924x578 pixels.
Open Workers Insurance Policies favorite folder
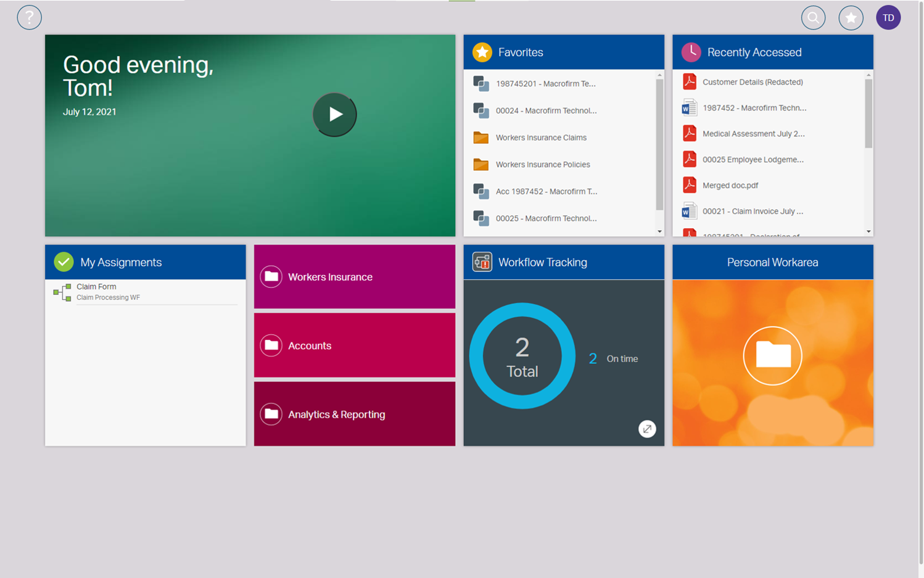[x=542, y=165]
